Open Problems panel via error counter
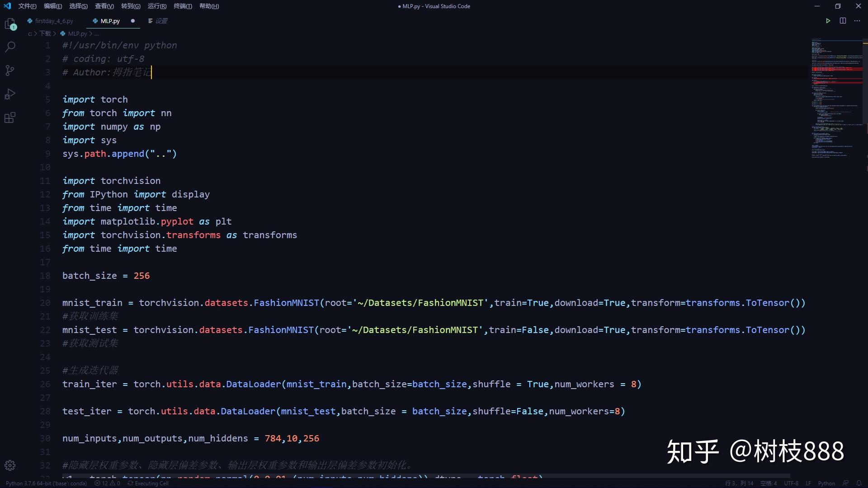868x488 pixels. (x=107, y=483)
